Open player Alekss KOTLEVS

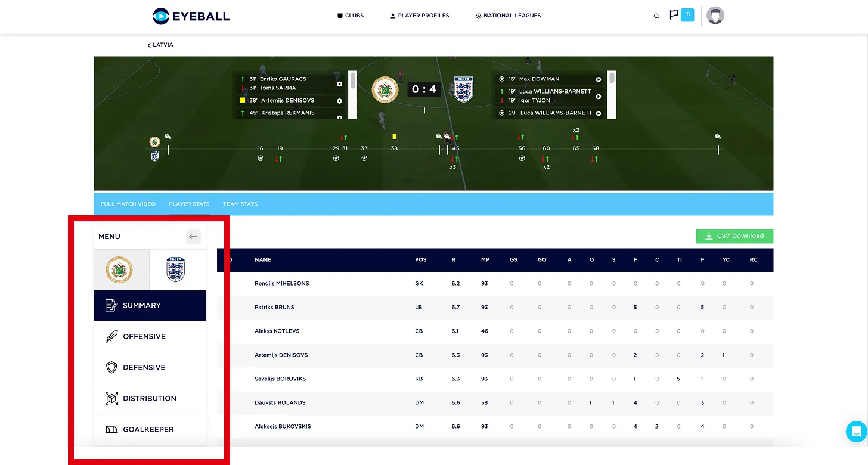277,331
